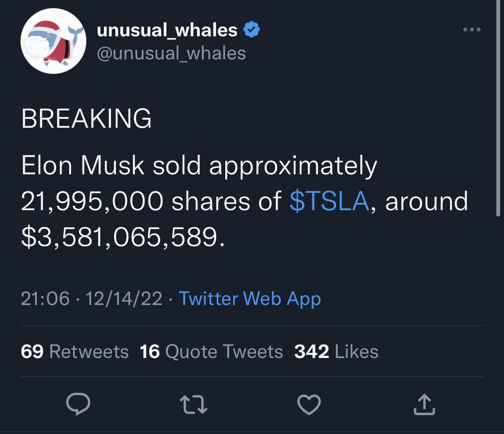Click the Twitter Web App source link
This screenshot has height=434, width=504.
coord(250,298)
